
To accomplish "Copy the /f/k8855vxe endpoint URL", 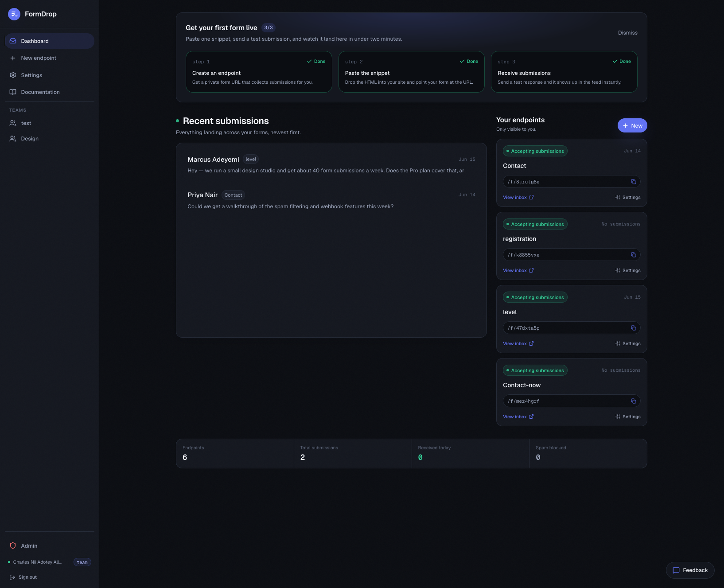I will point(634,255).
